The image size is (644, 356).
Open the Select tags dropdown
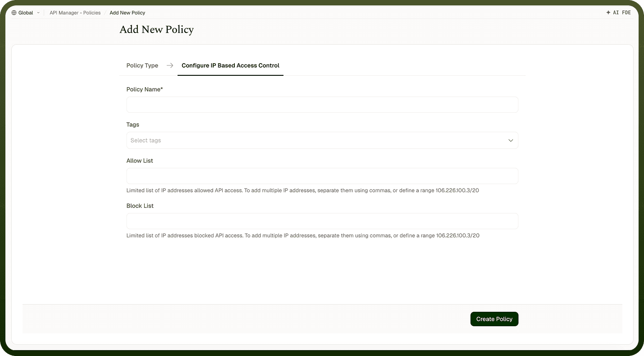click(x=322, y=140)
